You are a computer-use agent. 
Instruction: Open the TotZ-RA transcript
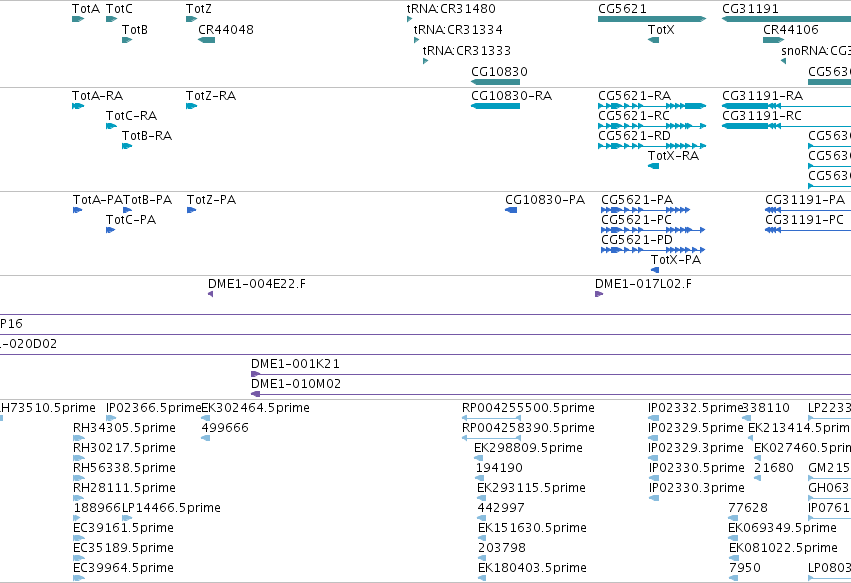tap(191, 106)
